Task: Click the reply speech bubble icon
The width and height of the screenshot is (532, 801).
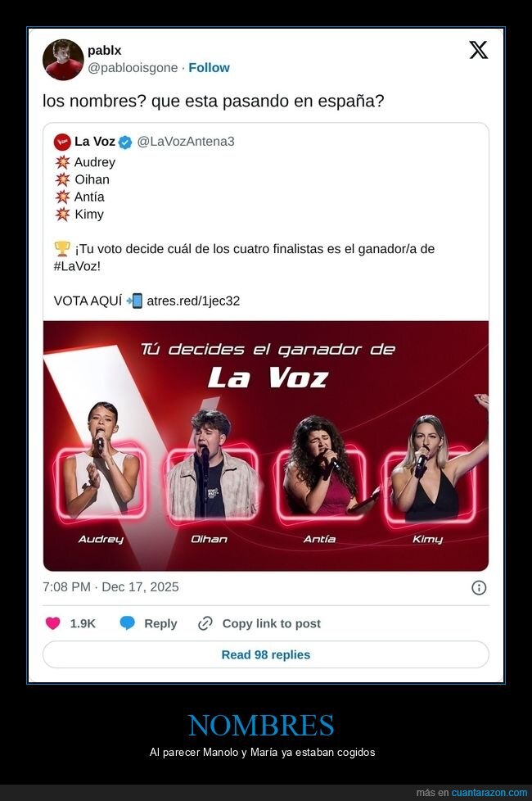Action: coord(128,623)
